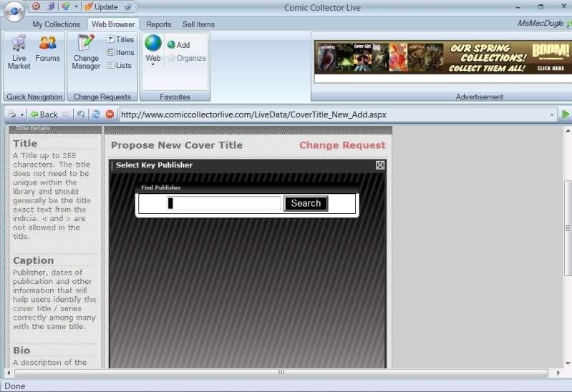Open the Reports tab
The width and height of the screenshot is (572, 392).
(x=159, y=24)
